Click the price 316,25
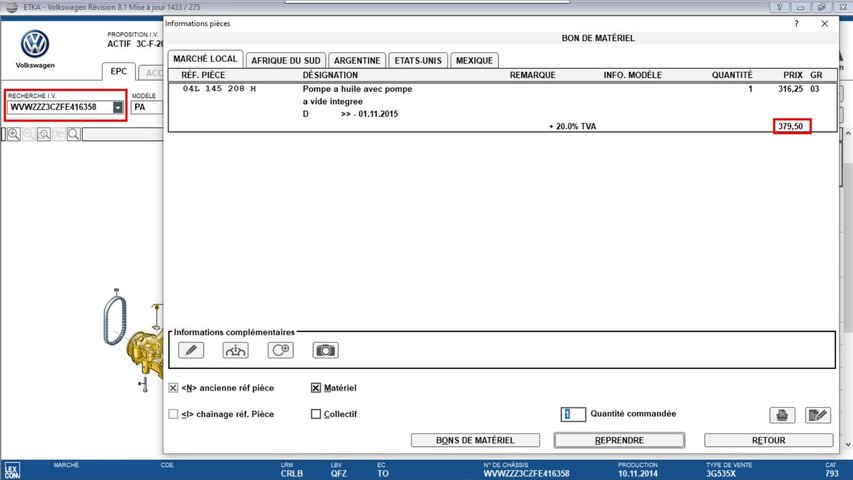Image resolution: width=853 pixels, height=480 pixels. (x=790, y=89)
